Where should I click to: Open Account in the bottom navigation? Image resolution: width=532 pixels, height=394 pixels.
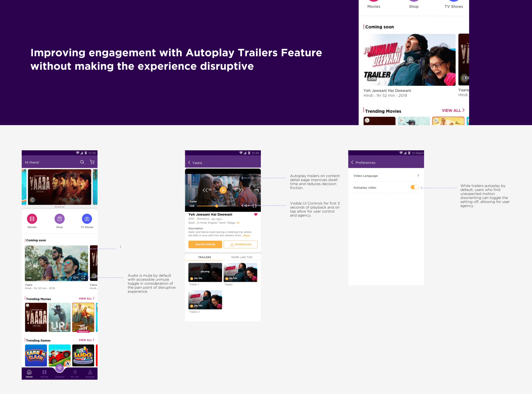90,373
